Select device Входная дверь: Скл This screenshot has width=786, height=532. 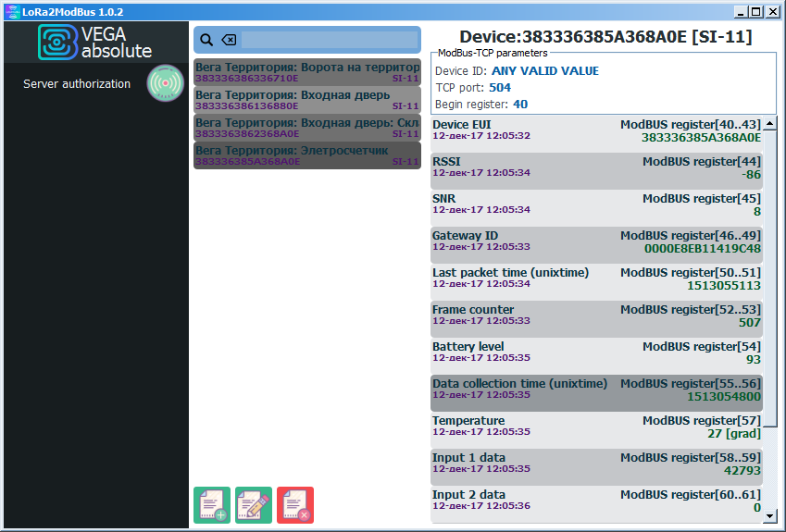pyautogui.click(x=306, y=128)
